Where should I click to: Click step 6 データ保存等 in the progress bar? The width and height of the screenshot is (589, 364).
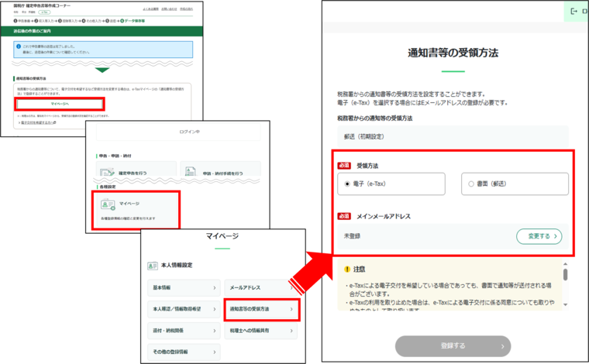(x=133, y=21)
